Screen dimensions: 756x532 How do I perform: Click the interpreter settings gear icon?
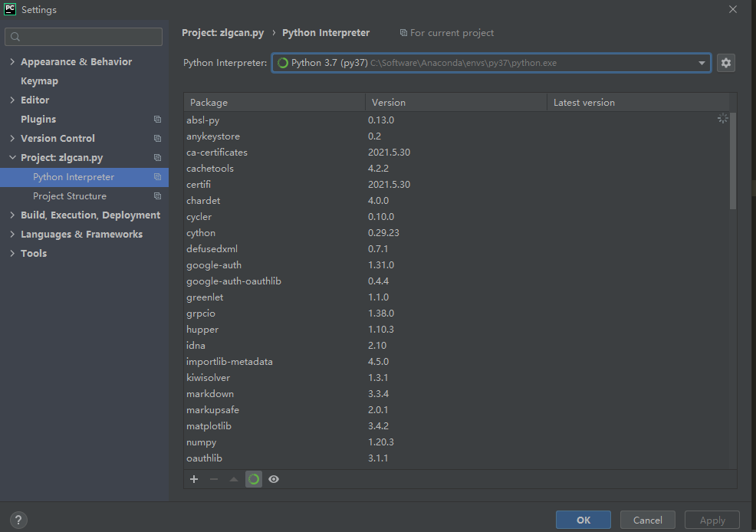725,63
